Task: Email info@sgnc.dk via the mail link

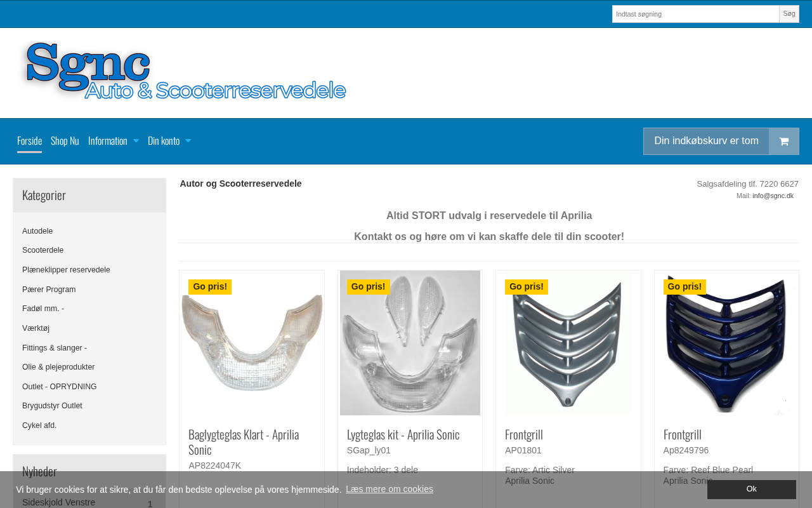Action: click(x=773, y=196)
